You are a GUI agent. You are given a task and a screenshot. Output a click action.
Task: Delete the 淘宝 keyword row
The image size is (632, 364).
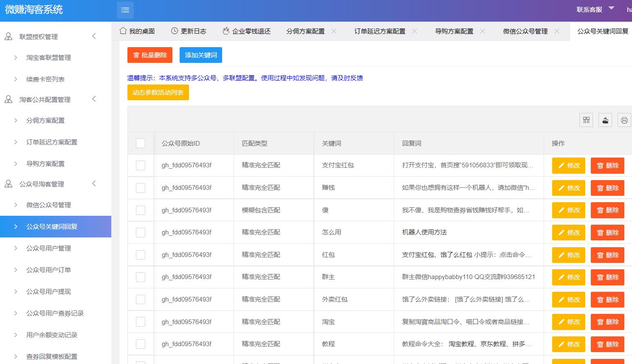click(x=607, y=322)
